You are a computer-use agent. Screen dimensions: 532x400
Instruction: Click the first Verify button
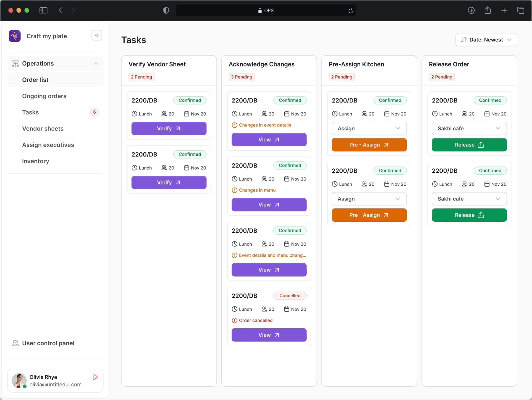tap(169, 128)
